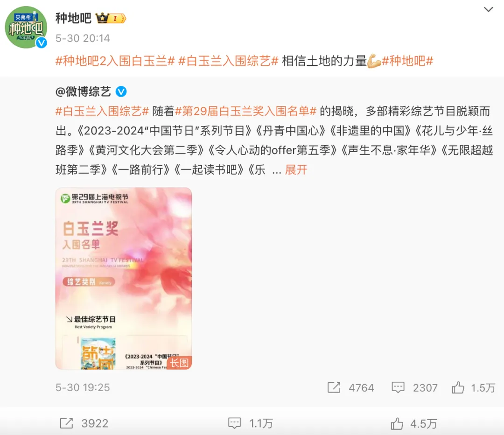Click 微博综艺 blue verified badge
This screenshot has height=435, width=504.
coord(121,91)
